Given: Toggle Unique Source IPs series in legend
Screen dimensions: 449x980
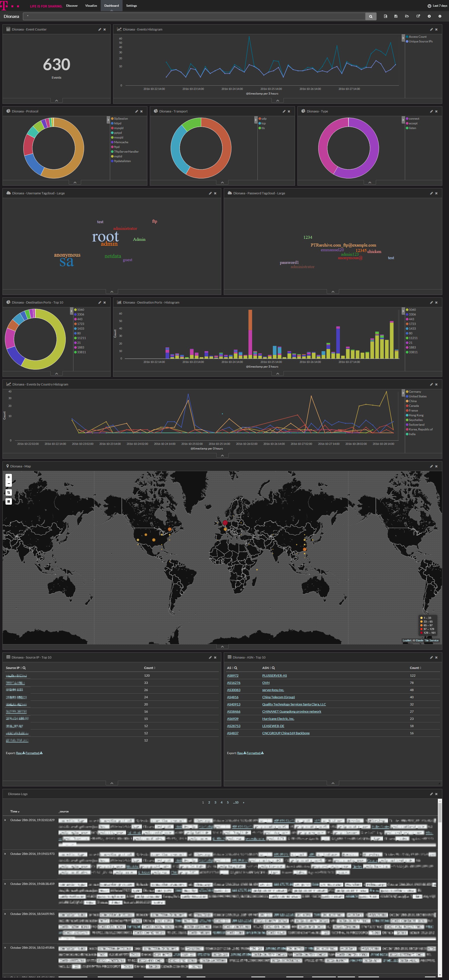Looking at the screenshot, I should tap(420, 41).
